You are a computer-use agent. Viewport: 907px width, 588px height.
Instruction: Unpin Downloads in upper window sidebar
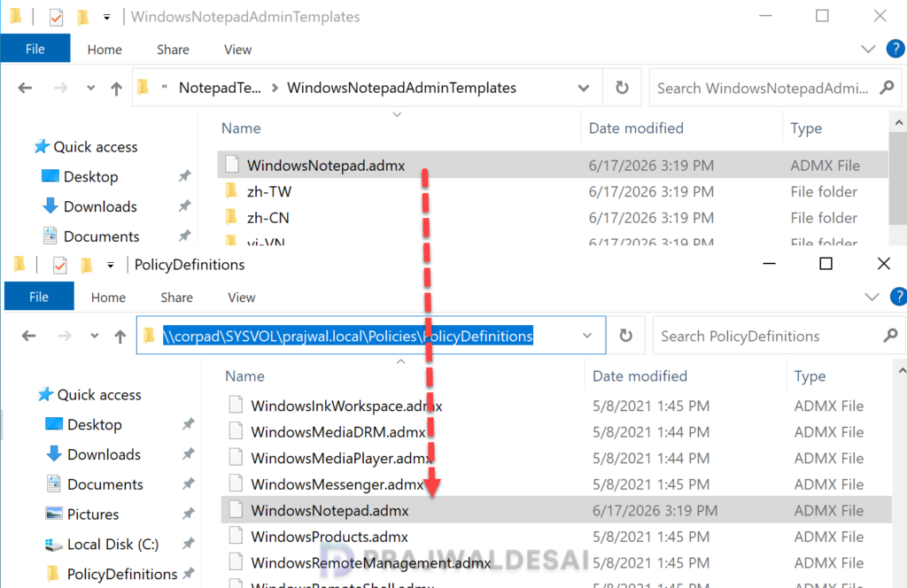click(x=184, y=205)
